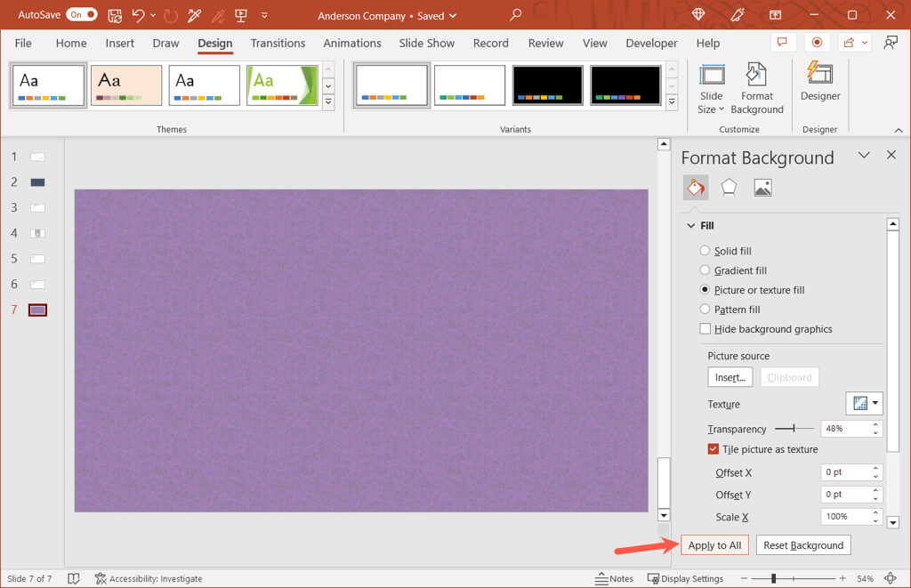Switch to the Effects pentagon icon
This screenshot has width=911, height=588.
tap(729, 187)
